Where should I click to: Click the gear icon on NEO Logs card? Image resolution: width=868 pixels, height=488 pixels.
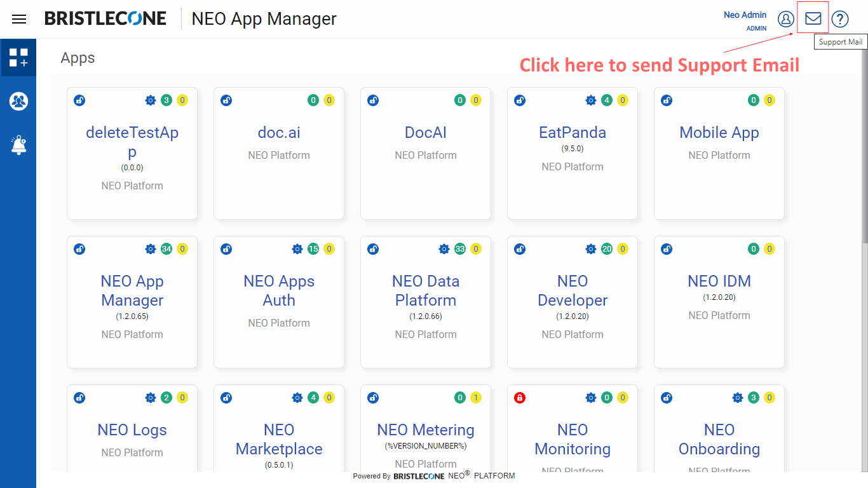pyautogui.click(x=151, y=398)
